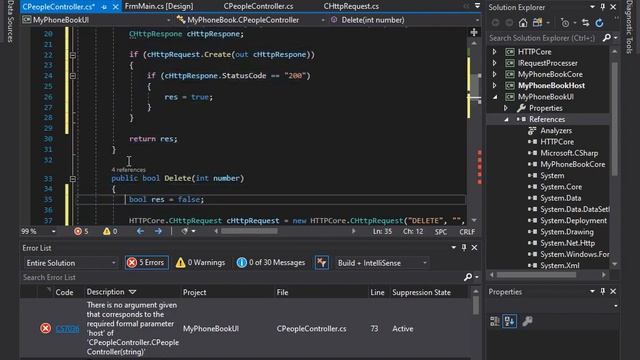Open the Solution Explorer window options dropdown
640x360 pixels.
coord(592,7)
